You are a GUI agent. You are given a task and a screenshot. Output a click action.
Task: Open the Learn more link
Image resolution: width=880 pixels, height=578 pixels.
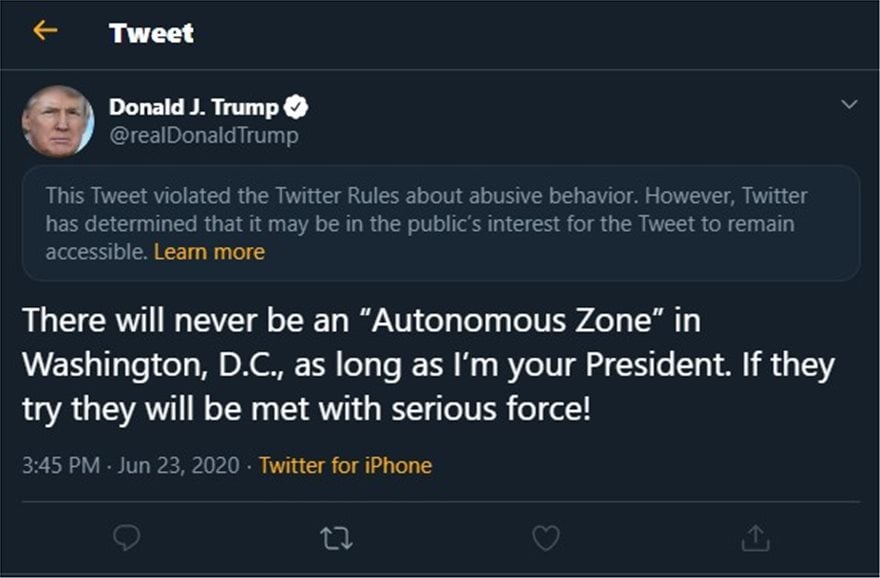pyautogui.click(x=209, y=252)
